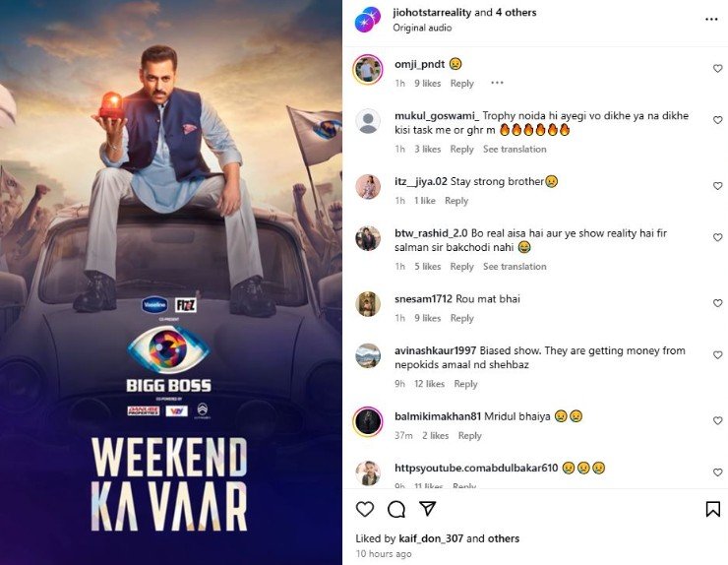View the 4 others collaborators list
The width and height of the screenshot is (728, 565).
516,13
